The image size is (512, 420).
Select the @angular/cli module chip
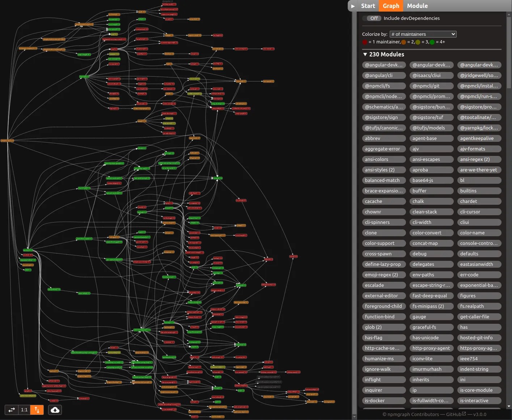coord(384,75)
